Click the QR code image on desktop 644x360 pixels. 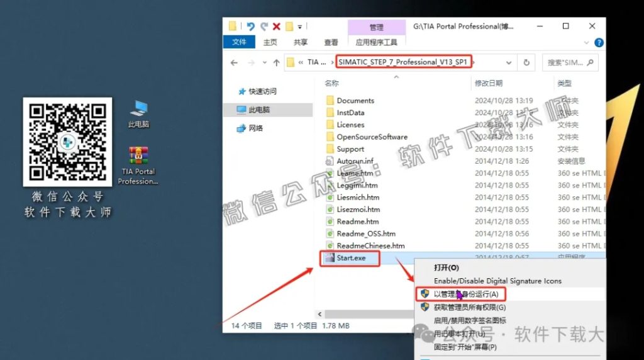click(x=67, y=142)
